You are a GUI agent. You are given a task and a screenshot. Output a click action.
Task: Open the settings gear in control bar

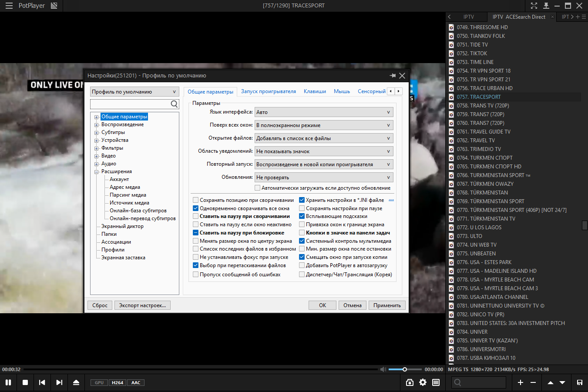click(x=423, y=382)
